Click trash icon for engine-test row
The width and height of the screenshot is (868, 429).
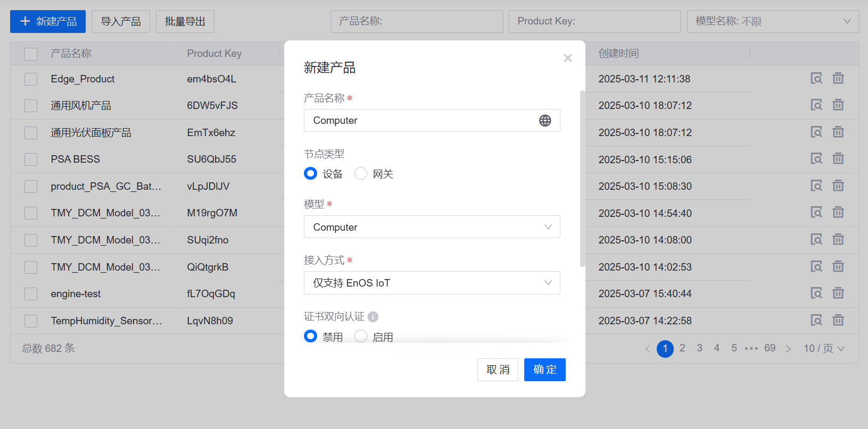click(838, 293)
